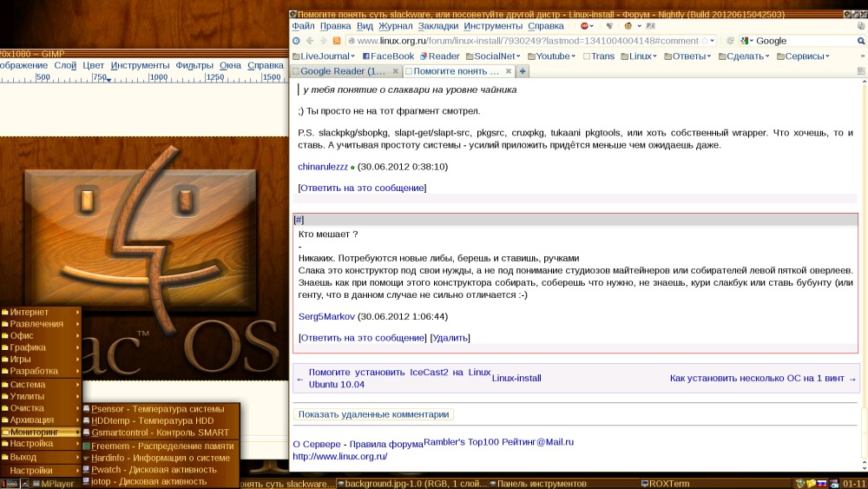Image resolution: width=868 pixels, height=489 pixels.
Task: Open the Настройки start menu item
Action: pos(41,470)
